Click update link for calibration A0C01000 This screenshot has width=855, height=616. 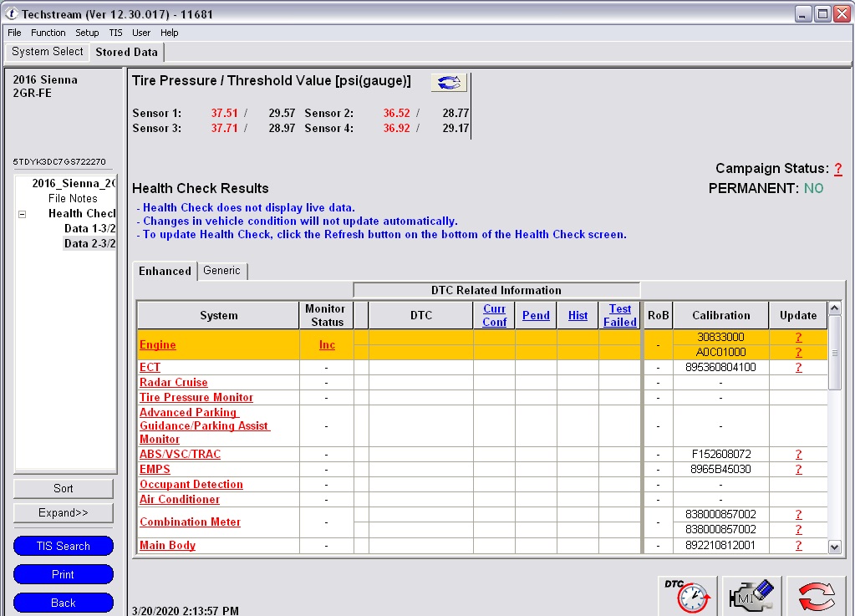798,352
